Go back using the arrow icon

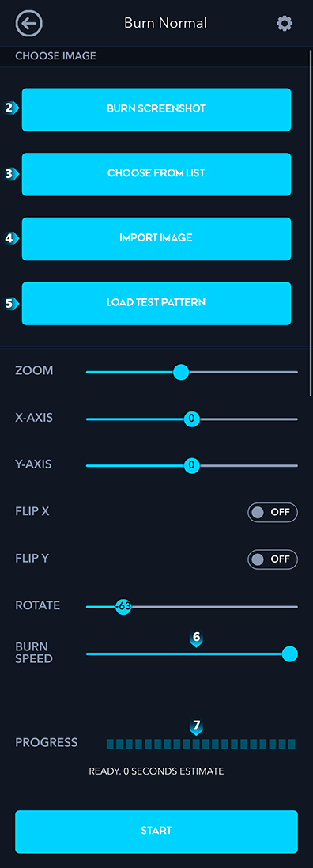click(x=29, y=23)
